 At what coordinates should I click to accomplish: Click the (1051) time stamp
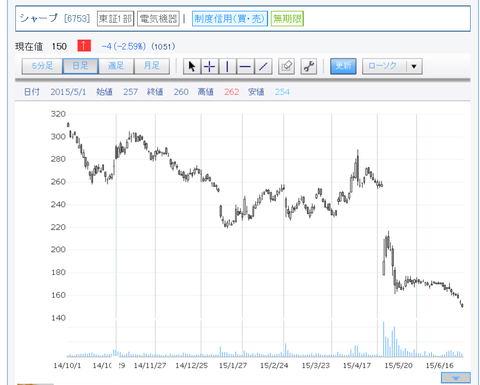tap(163, 46)
